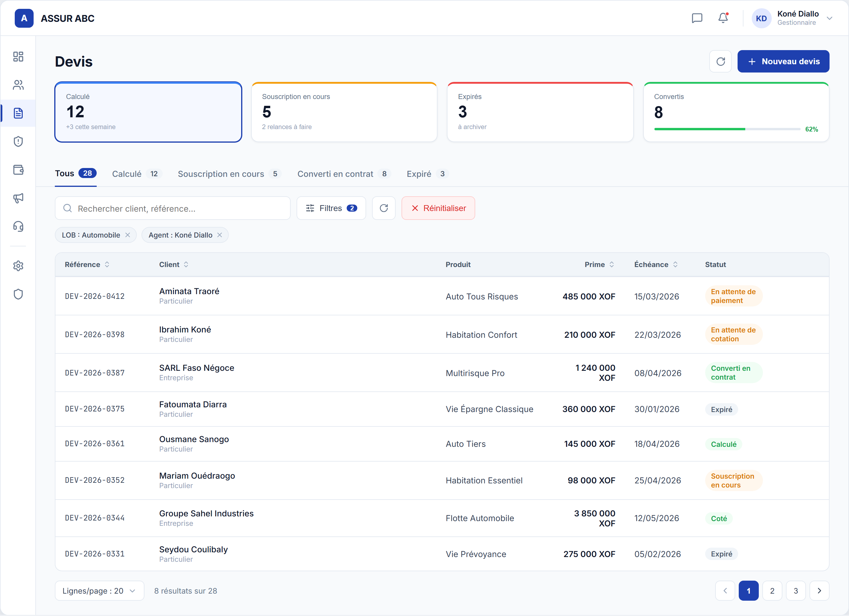
Task: Click the En attente de paiement status badge
Action: pos(733,296)
